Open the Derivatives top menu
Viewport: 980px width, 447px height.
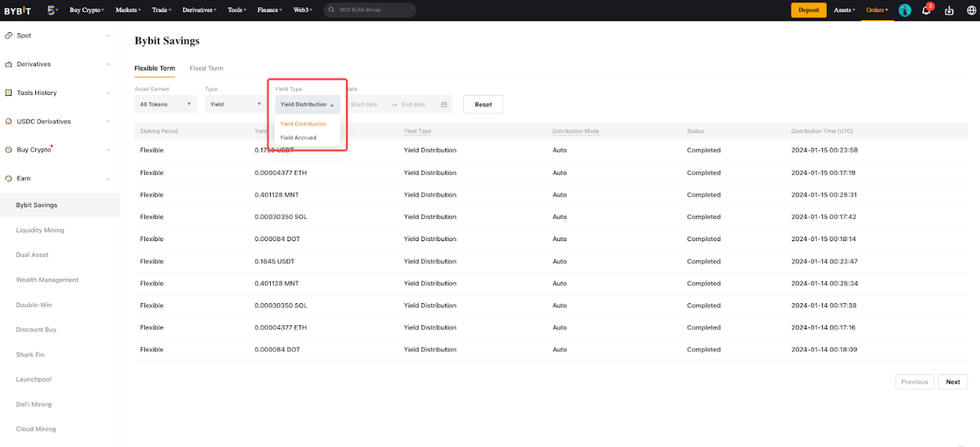[200, 10]
